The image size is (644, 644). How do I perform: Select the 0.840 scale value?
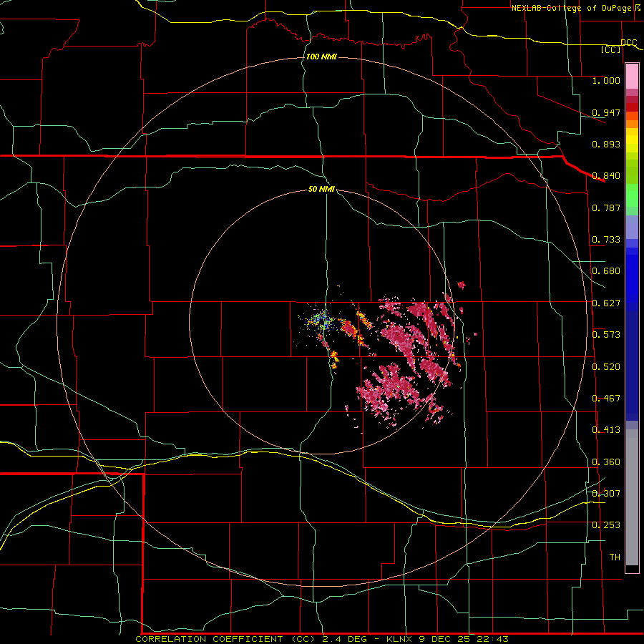[x=606, y=176]
